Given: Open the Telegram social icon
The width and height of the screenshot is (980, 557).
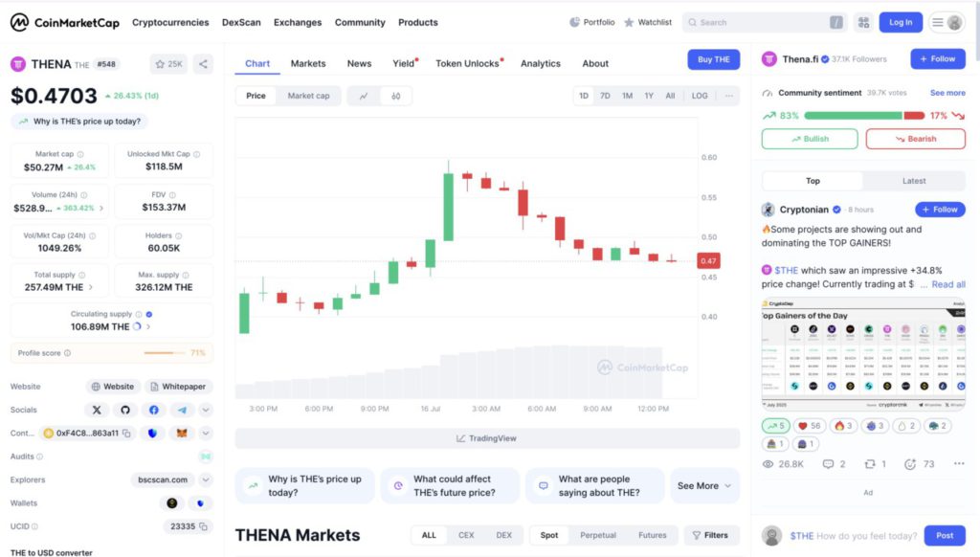Looking at the screenshot, I should coord(182,410).
